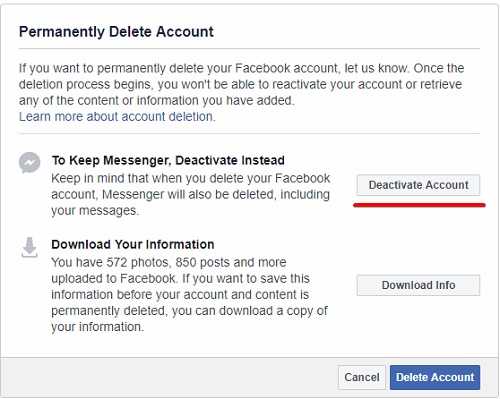The width and height of the screenshot is (500, 399).
Task: Open Learn more about account deletion link
Action: point(117,117)
